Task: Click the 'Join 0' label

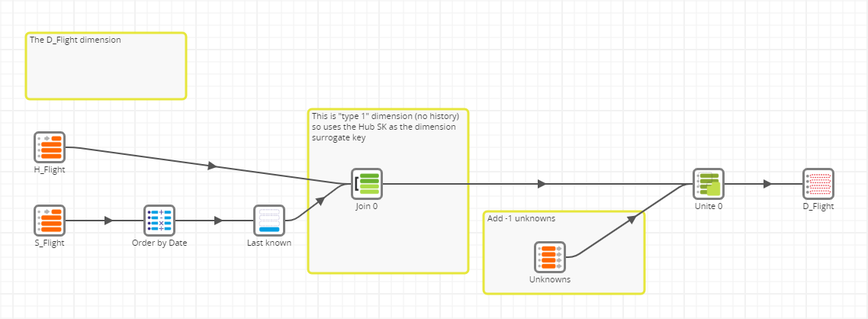Action: [x=366, y=206]
